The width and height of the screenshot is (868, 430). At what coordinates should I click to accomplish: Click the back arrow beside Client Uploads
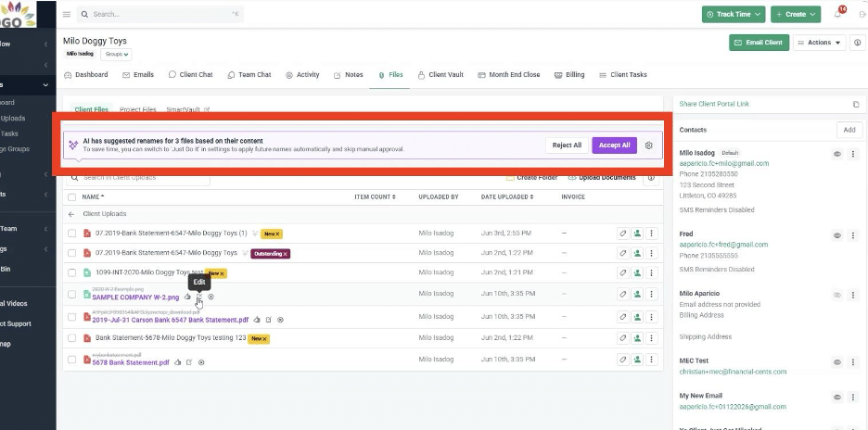(x=71, y=214)
